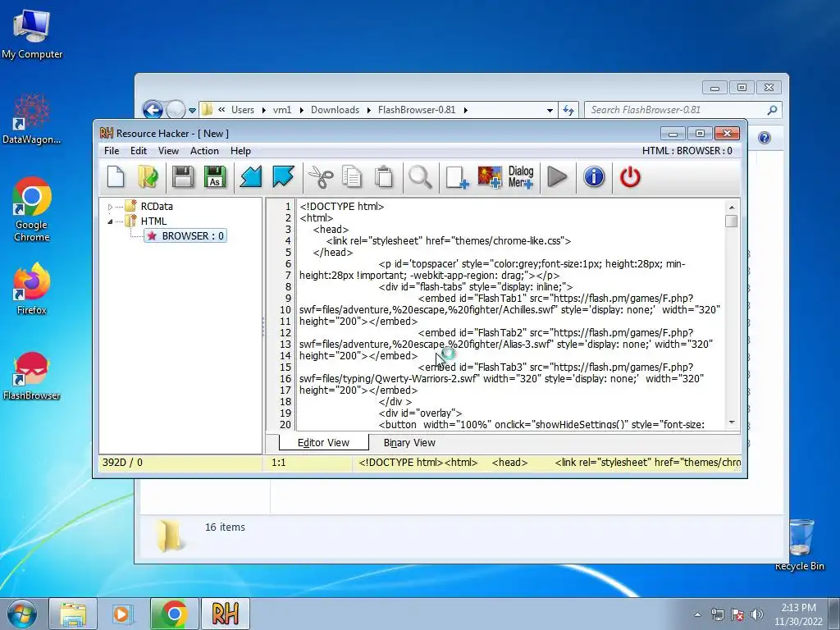Open Explorer's recent locations dropdown arrow
The image size is (840, 630).
(192, 111)
